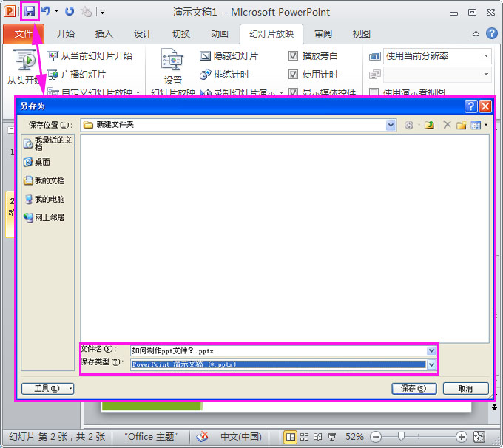Click the 52% zoom level button
Screen dimensions: 503x448
354,437
